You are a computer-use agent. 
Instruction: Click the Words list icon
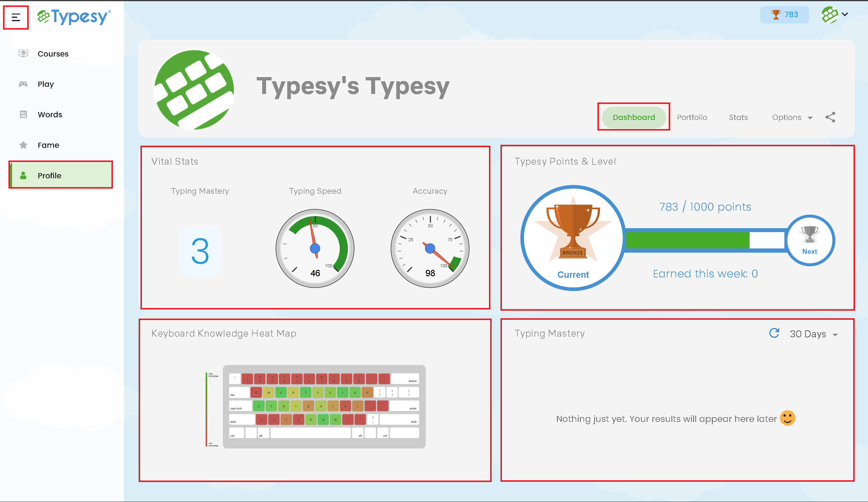(x=24, y=115)
